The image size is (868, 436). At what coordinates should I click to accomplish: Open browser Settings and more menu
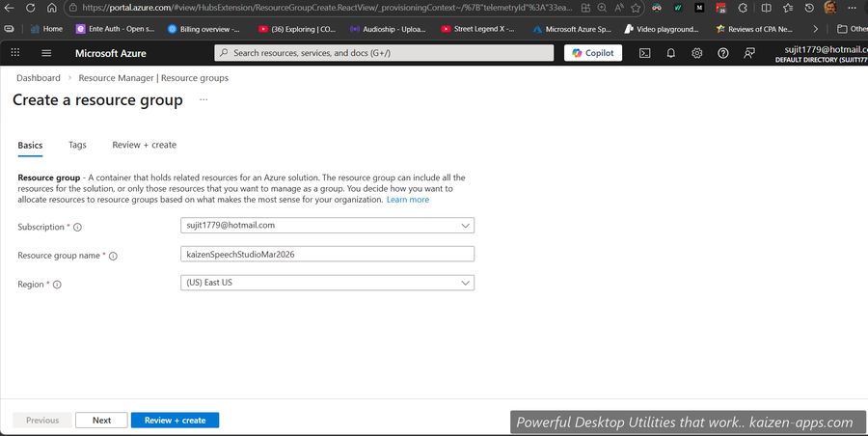tap(852, 8)
